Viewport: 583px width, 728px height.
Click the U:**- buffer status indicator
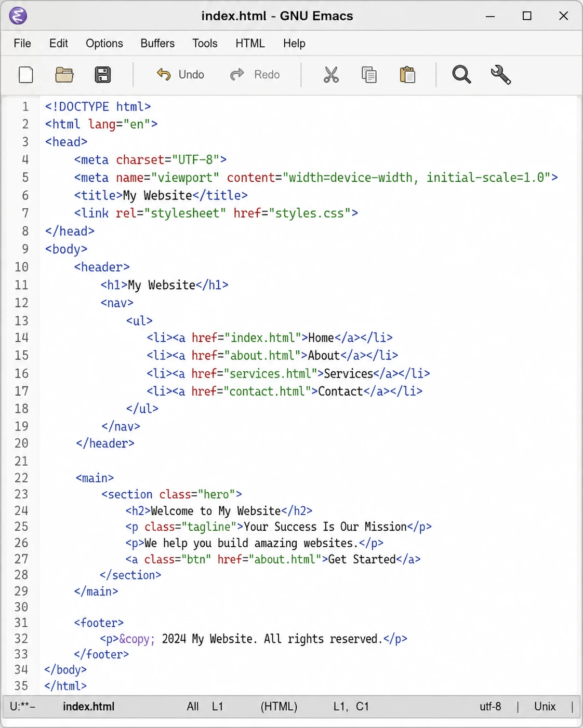pos(22,707)
